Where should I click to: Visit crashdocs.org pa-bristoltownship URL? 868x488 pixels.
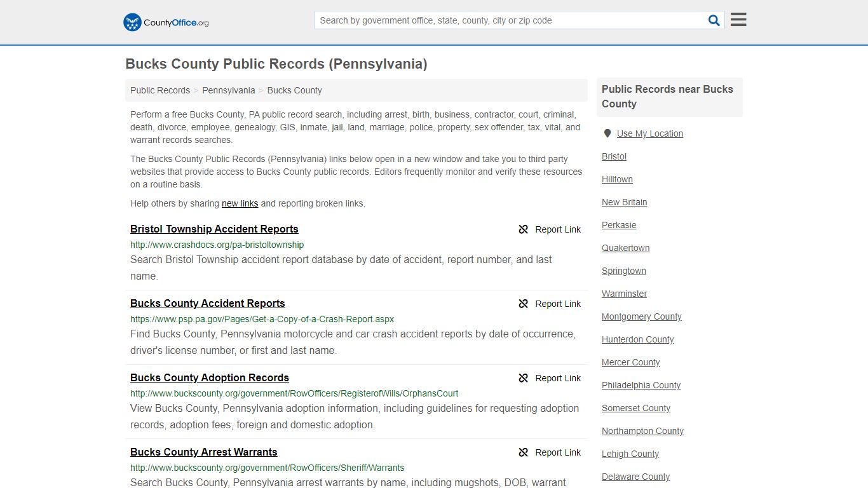[217, 245]
